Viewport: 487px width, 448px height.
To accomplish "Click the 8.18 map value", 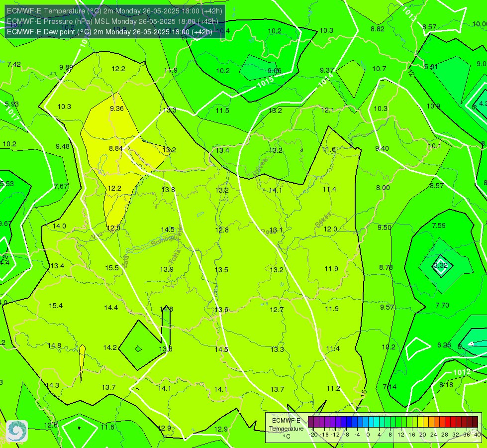I will (x=446, y=385).
